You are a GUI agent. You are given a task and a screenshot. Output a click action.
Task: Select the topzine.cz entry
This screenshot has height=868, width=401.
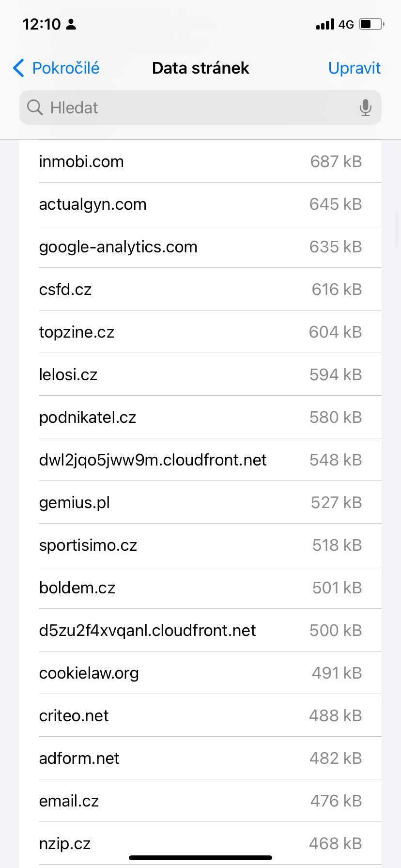tap(200, 332)
